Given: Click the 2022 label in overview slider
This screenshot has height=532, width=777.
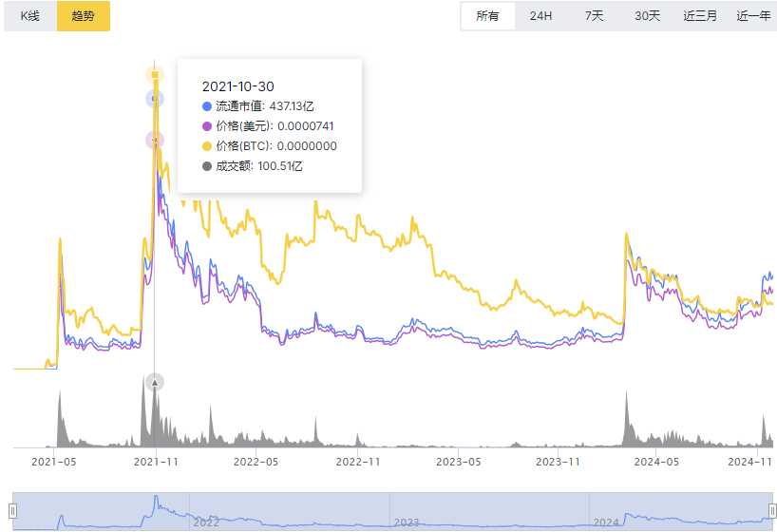Looking at the screenshot, I should 206,522.
